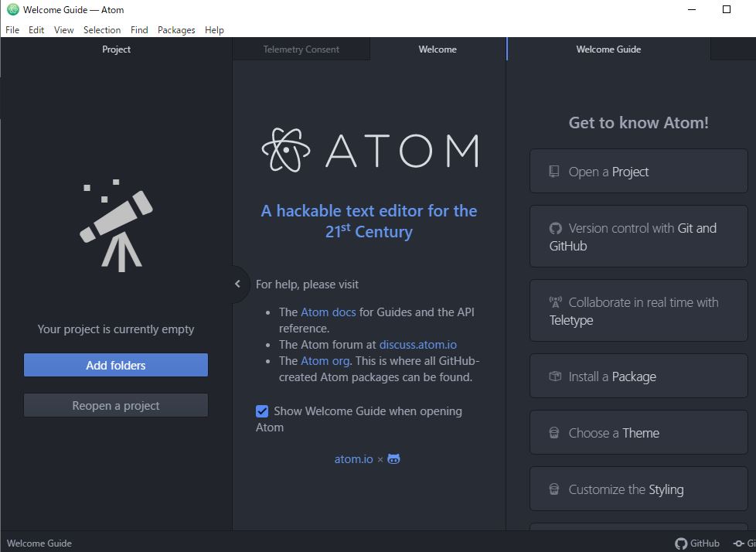Open the atom.io link
The image size is (756, 552).
(354, 459)
